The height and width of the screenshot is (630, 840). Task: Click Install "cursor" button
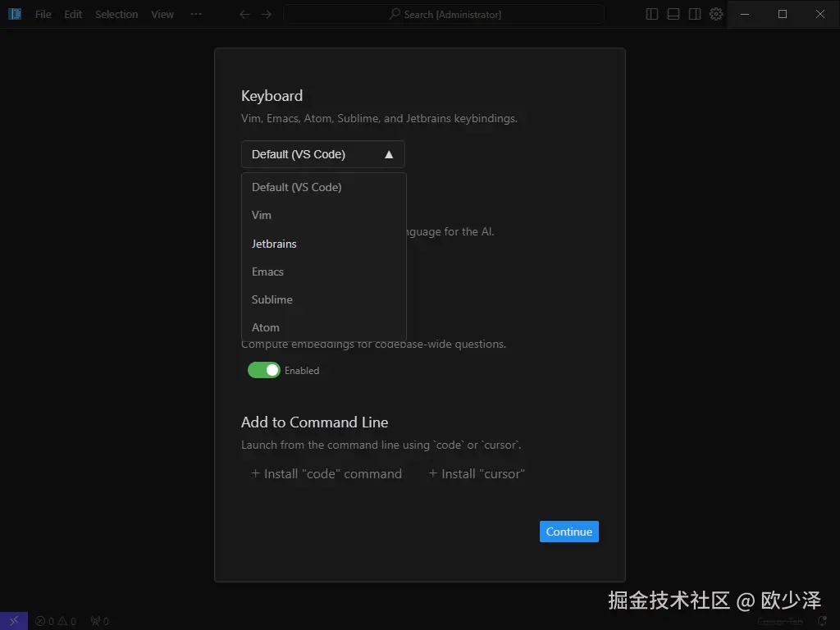(x=477, y=473)
